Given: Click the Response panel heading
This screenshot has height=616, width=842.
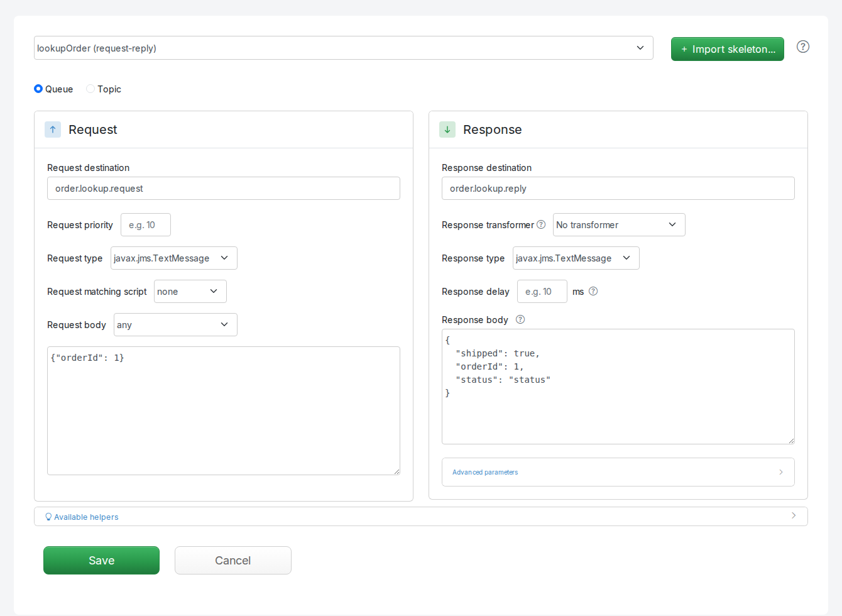Looking at the screenshot, I should pyautogui.click(x=493, y=129).
